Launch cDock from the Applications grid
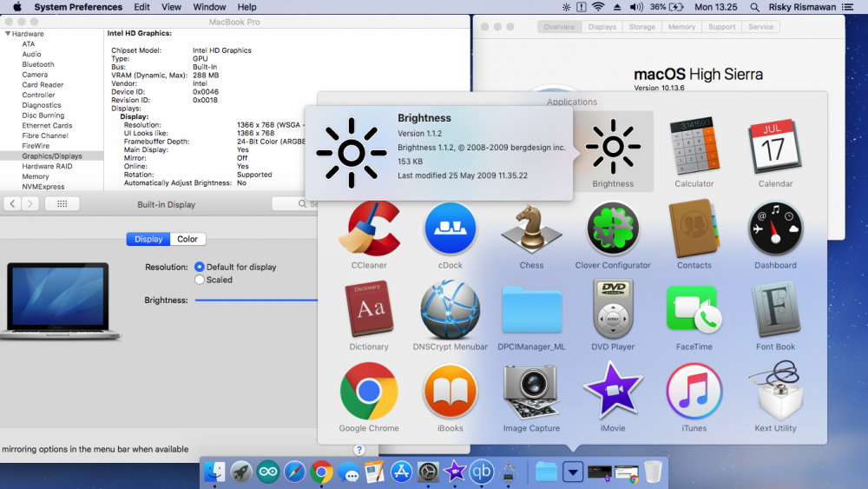This screenshot has width=868, height=489. click(x=450, y=228)
